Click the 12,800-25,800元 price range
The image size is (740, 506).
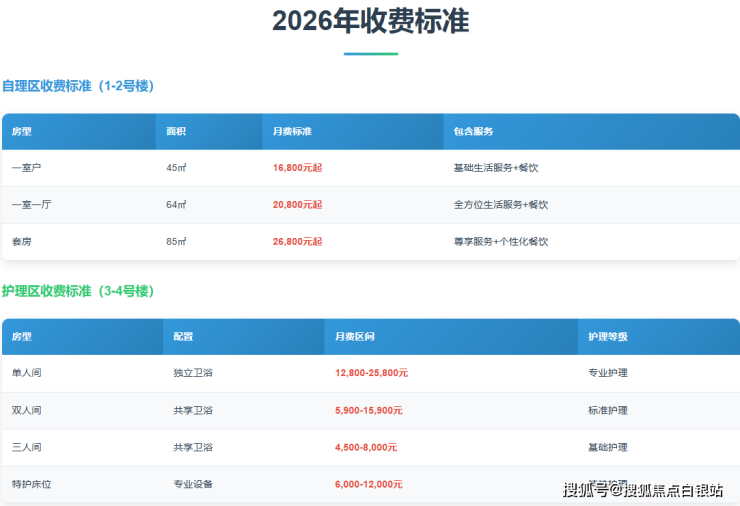point(371,373)
